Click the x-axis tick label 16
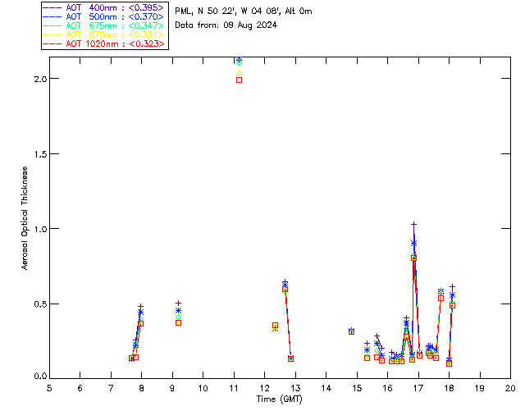Image resolution: width=525 pixels, height=420 pixels. (388, 389)
